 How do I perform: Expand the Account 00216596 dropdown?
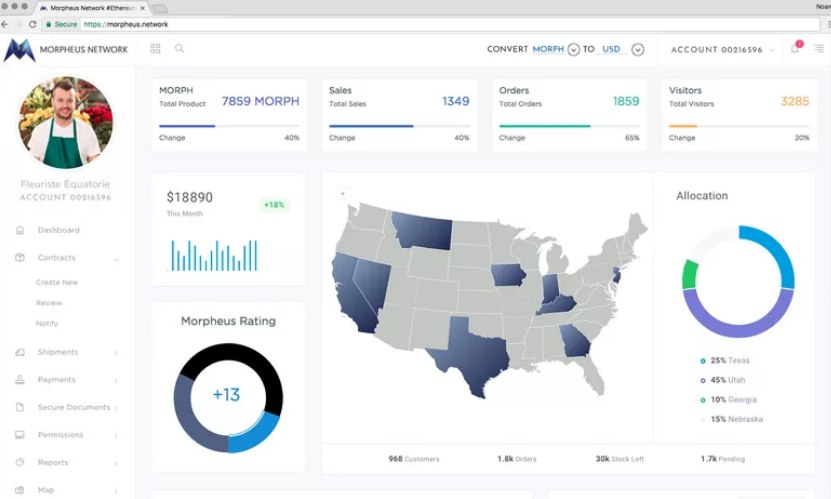(772, 50)
